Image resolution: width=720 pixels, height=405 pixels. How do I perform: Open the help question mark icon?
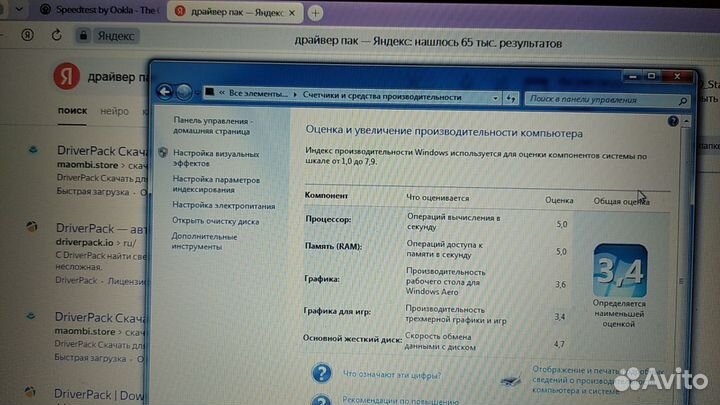[x=673, y=121]
